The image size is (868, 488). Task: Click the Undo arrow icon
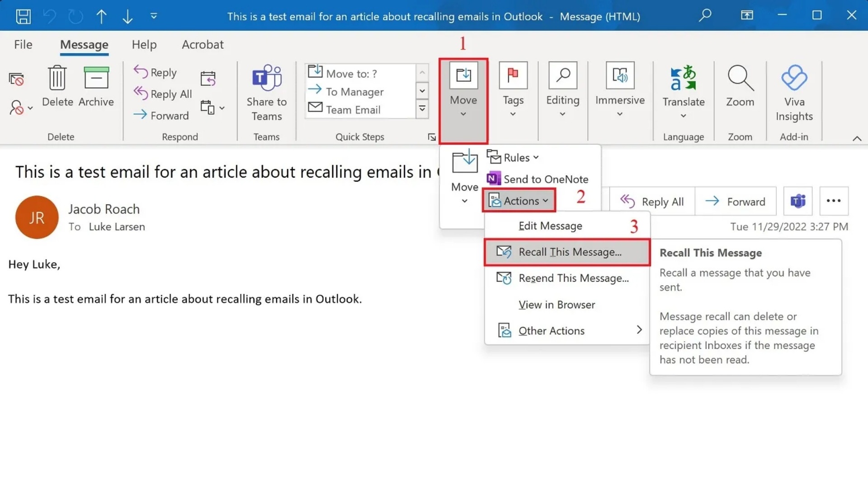[x=50, y=16]
